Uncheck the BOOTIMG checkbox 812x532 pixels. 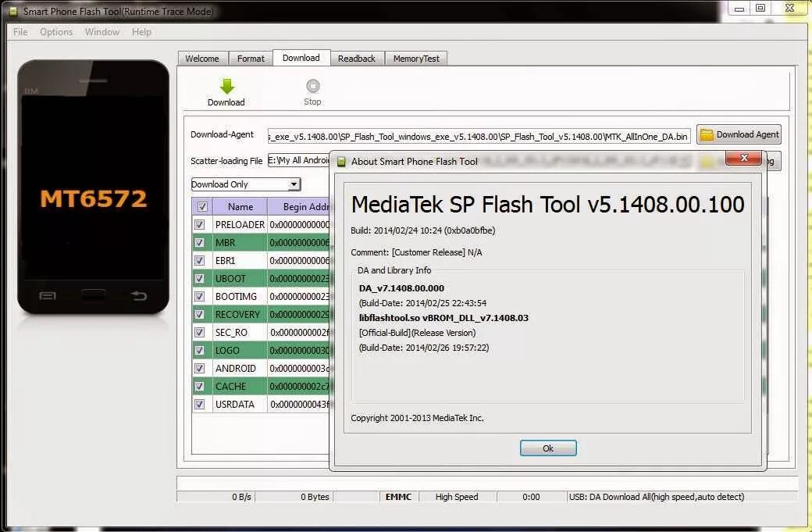[199, 296]
